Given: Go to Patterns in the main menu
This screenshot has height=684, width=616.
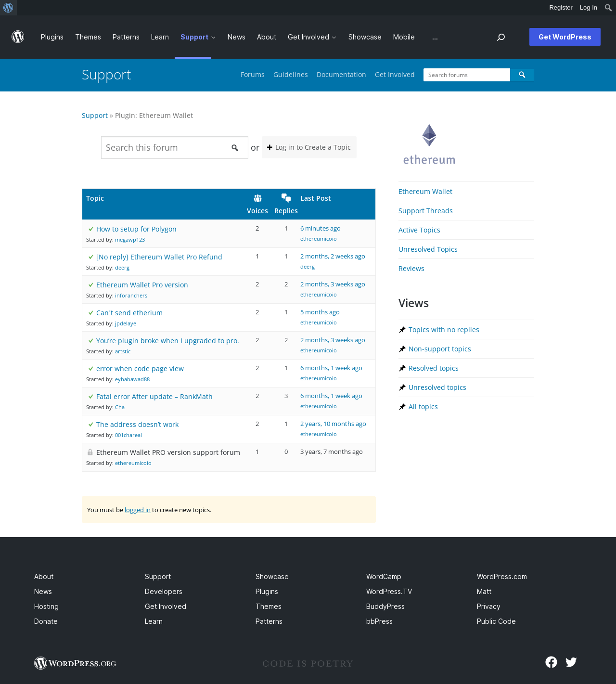Looking at the screenshot, I should coord(126,37).
